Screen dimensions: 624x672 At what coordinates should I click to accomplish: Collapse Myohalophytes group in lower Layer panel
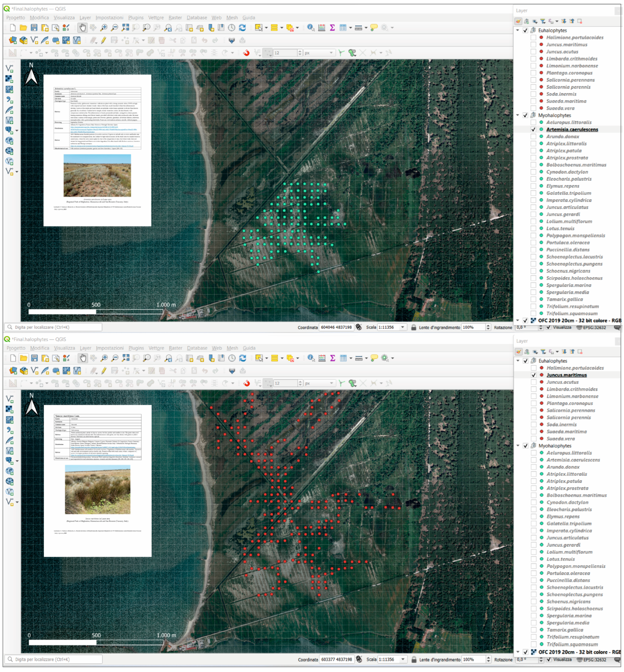(518, 446)
